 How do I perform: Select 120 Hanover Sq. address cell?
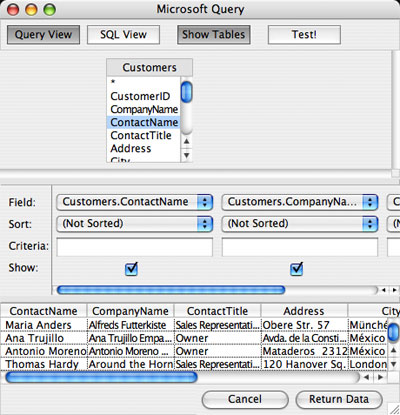coord(304,364)
